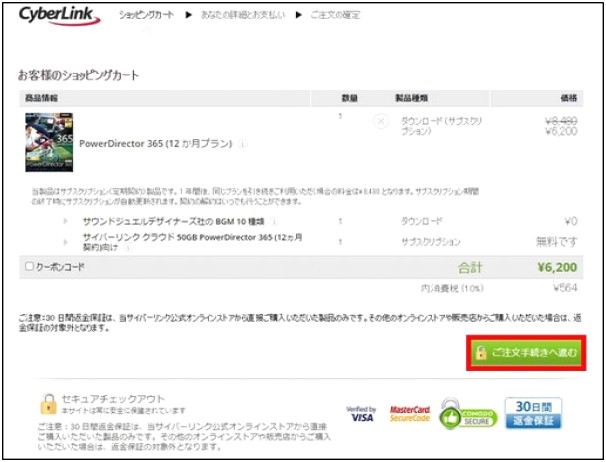This screenshot has width=606, height=462.
Task: Click the 数量 column header
Action: pos(349,98)
